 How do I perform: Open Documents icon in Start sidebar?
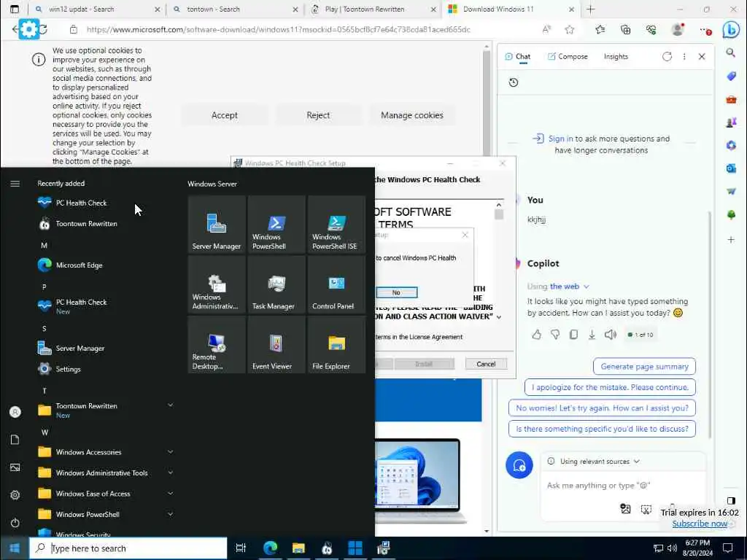pyautogui.click(x=15, y=440)
